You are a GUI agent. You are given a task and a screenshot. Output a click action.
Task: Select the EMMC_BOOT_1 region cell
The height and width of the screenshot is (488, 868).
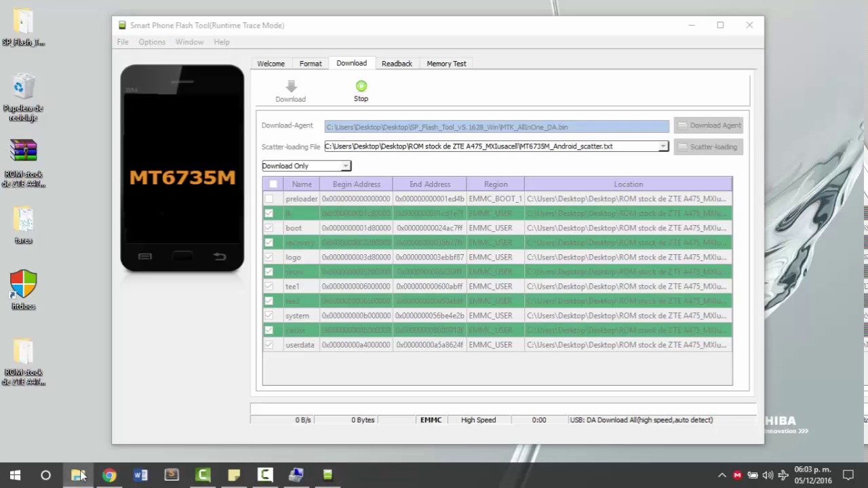coord(496,199)
